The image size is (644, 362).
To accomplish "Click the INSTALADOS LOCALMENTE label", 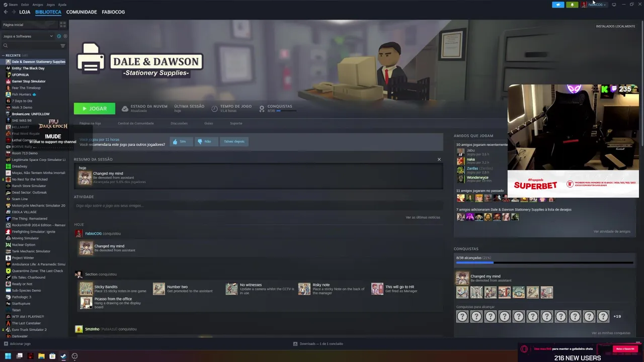I will (x=615, y=26).
